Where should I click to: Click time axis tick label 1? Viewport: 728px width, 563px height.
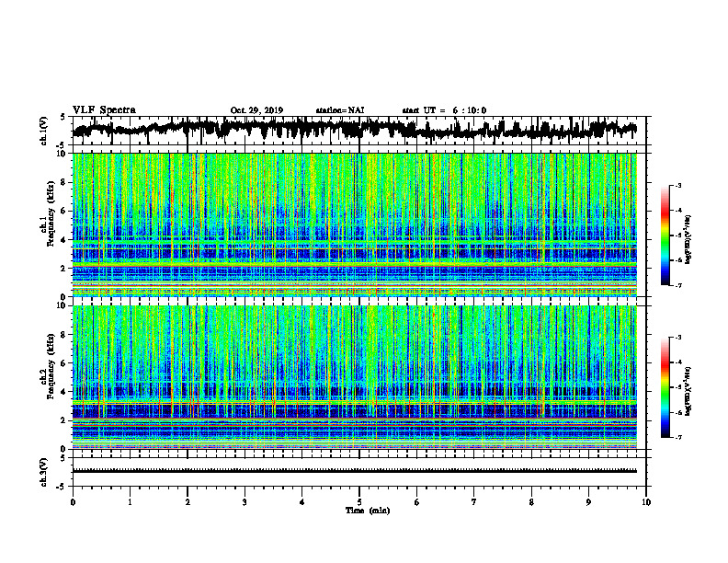[x=130, y=502]
